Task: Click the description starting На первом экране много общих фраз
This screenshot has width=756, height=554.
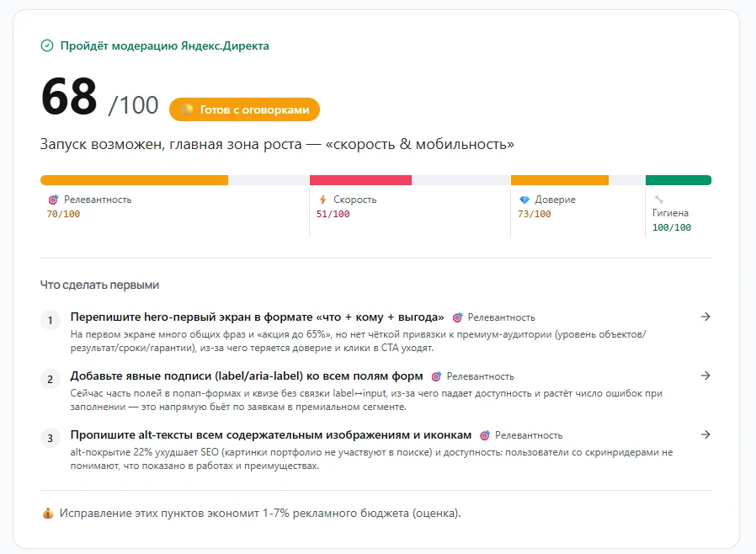Action: pos(359,341)
